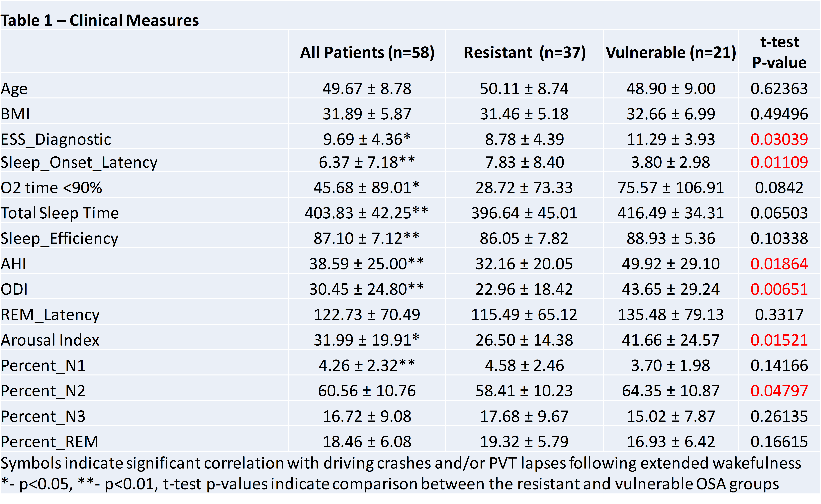Click the 'REM_Latency' row label
The width and height of the screenshot is (821, 504).
pos(50,315)
